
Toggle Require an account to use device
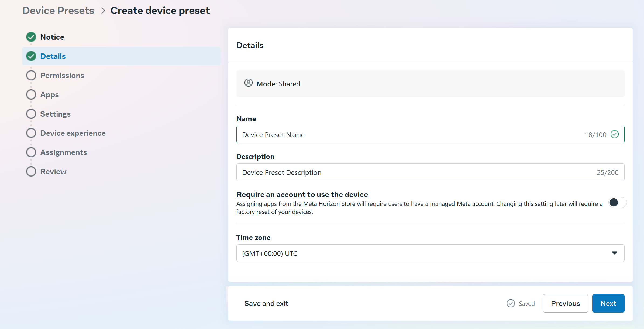click(x=617, y=202)
